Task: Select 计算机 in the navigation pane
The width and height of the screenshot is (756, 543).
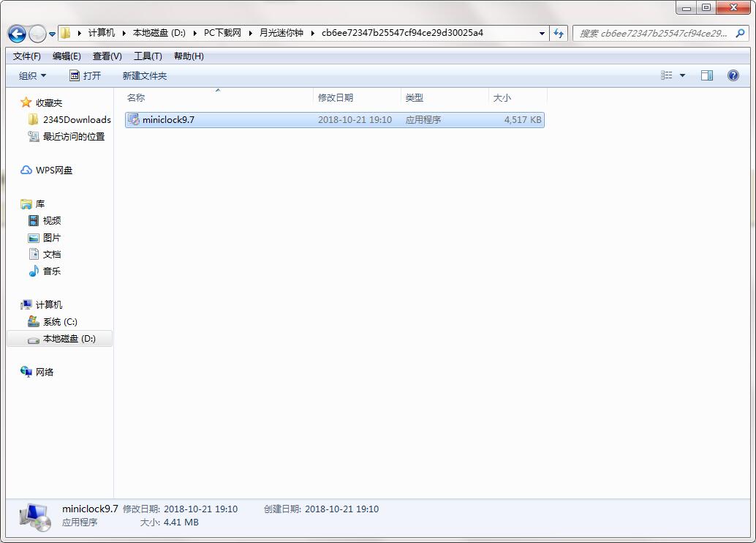Action: pyautogui.click(x=42, y=304)
